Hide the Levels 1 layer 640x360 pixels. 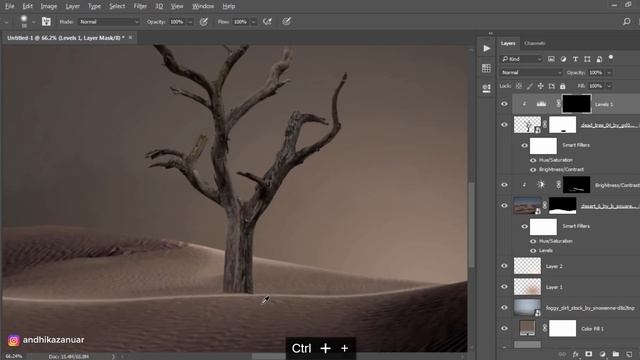[x=504, y=104]
